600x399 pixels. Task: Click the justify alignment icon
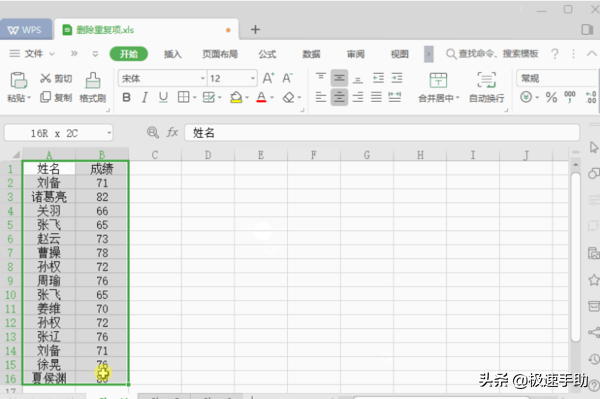(x=376, y=97)
